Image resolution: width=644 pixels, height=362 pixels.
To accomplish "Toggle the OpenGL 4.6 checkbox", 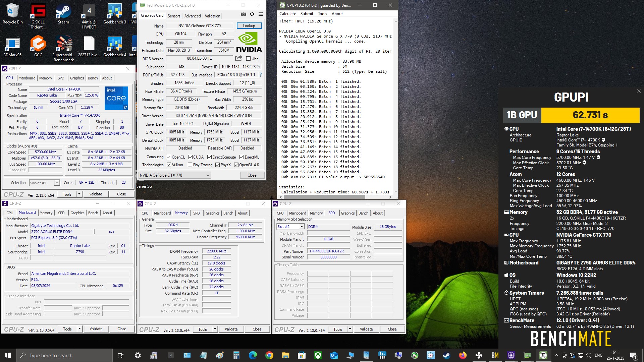I will (236, 165).
